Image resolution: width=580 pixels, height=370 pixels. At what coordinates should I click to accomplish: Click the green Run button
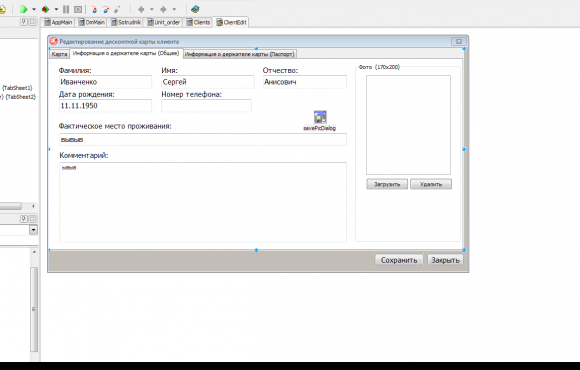24,9
